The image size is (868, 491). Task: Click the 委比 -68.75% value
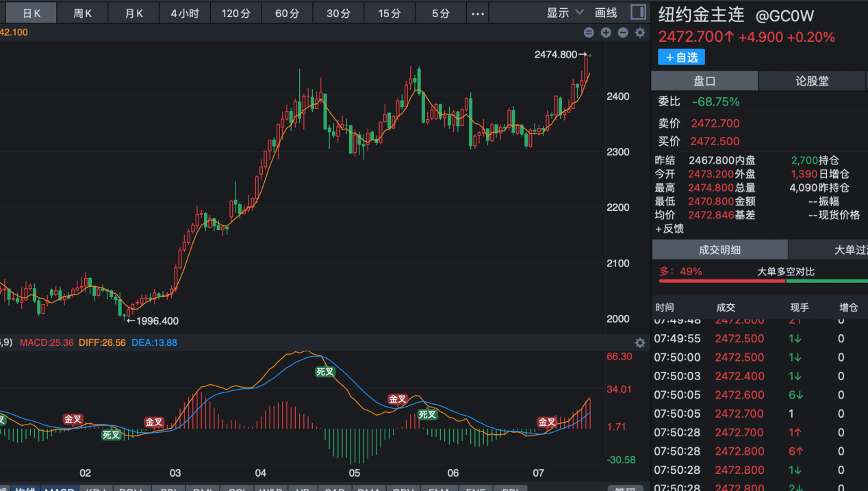pyautogui.click(x=716, y=102)
